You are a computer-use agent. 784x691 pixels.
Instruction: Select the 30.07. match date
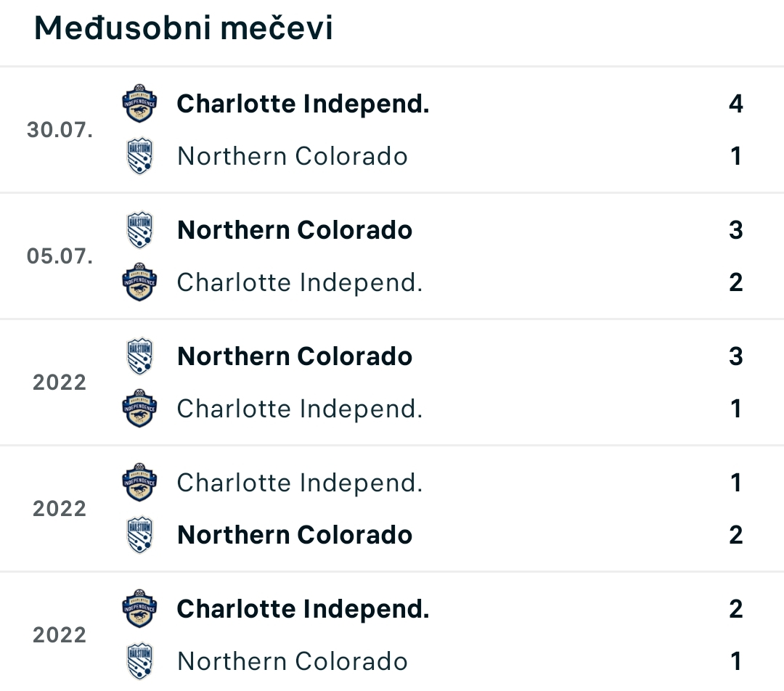[x=60, y=130]
